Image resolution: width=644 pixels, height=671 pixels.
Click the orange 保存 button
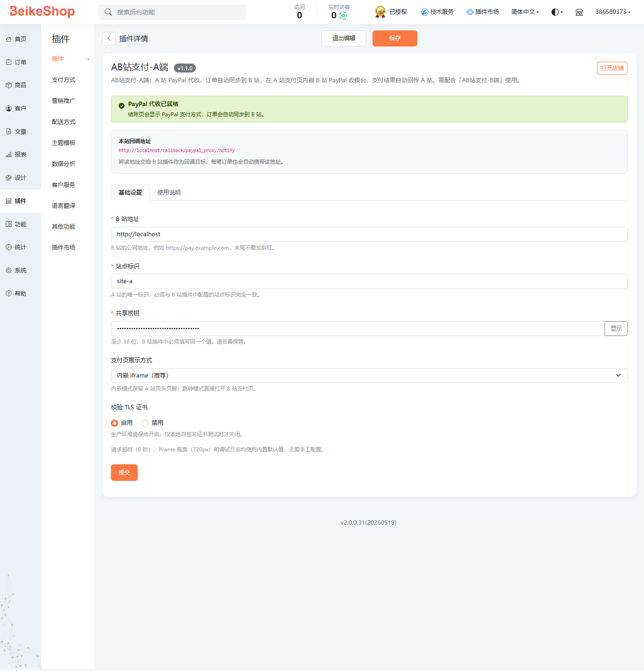[395, 38]
